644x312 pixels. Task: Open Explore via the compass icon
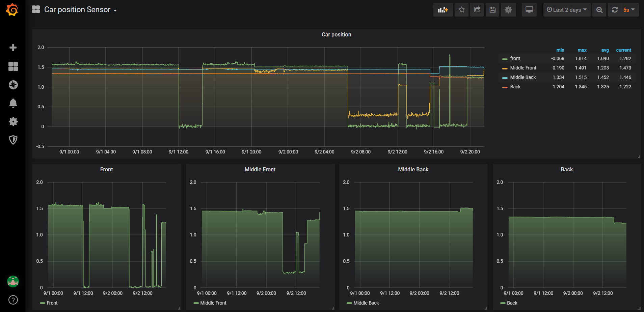click(x=13, y=85)
